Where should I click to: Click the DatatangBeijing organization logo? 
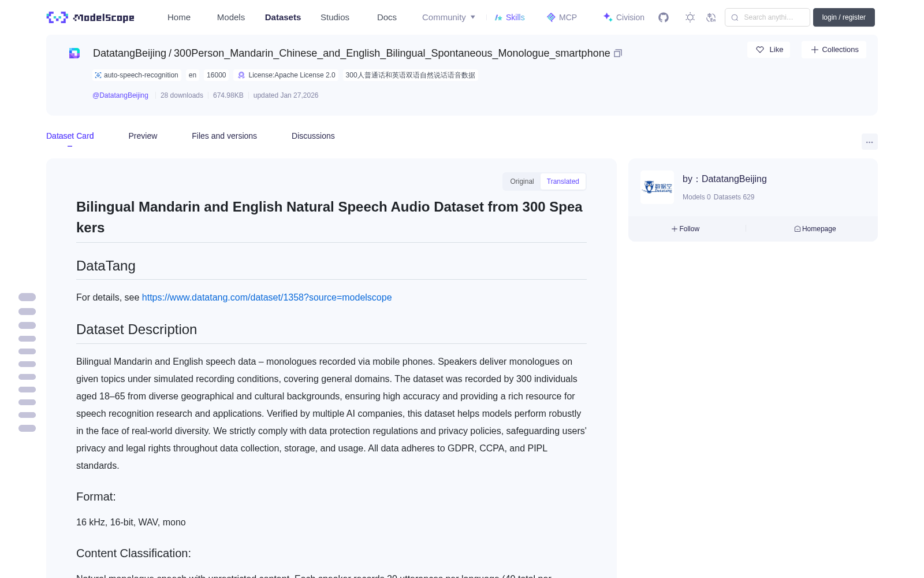coord(657,187)
